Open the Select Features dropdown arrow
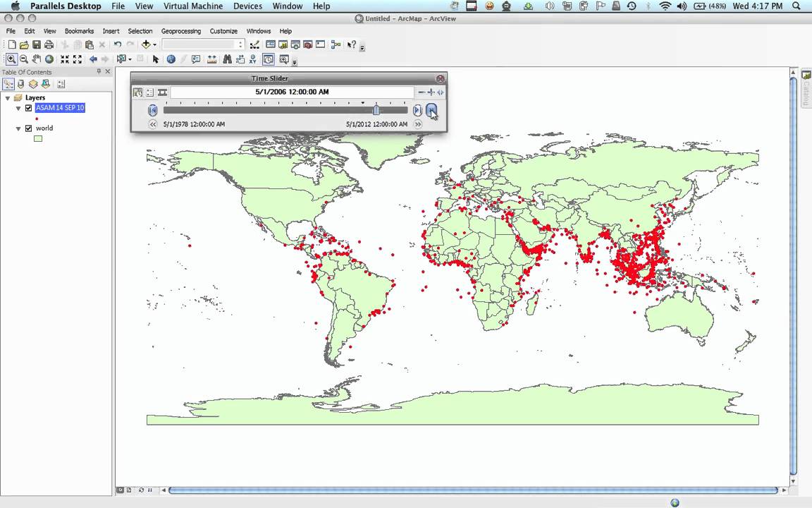This screenshot has width=812, height=508. (x=130, y=59)
